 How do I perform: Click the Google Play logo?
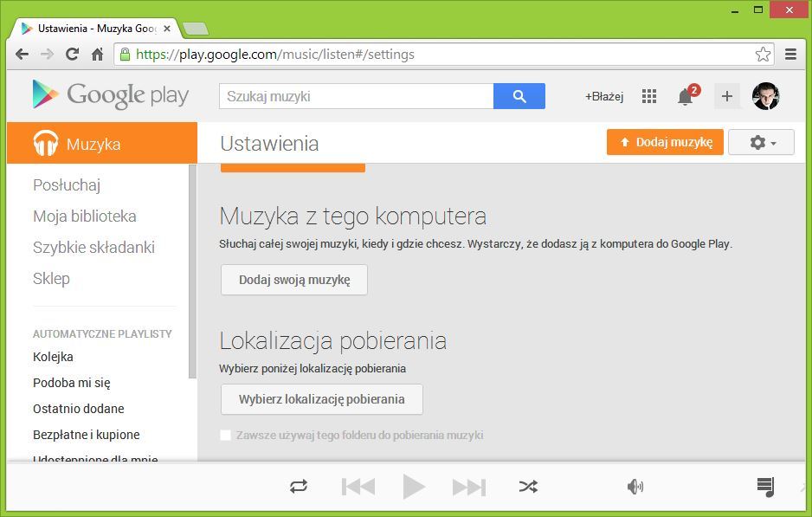pos(110,95)
